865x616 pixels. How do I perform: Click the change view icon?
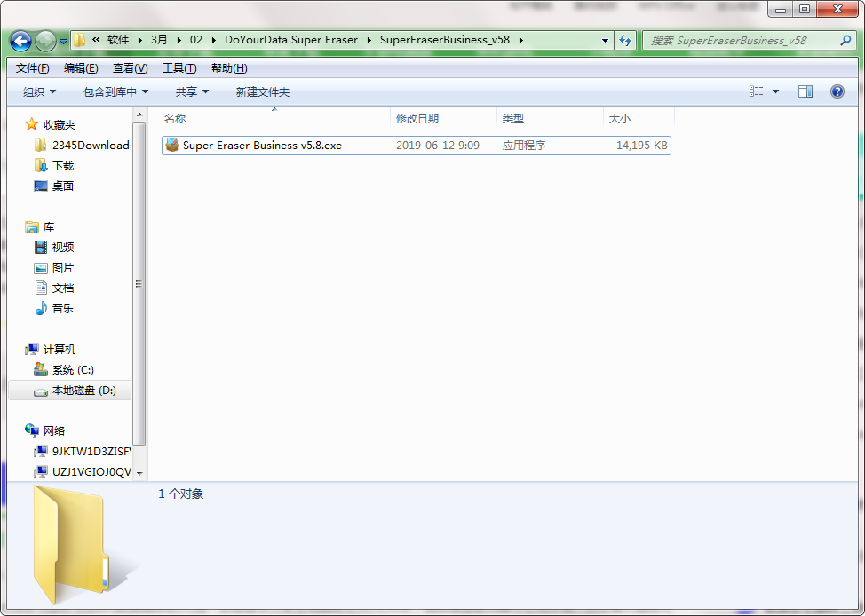point(757,91)
